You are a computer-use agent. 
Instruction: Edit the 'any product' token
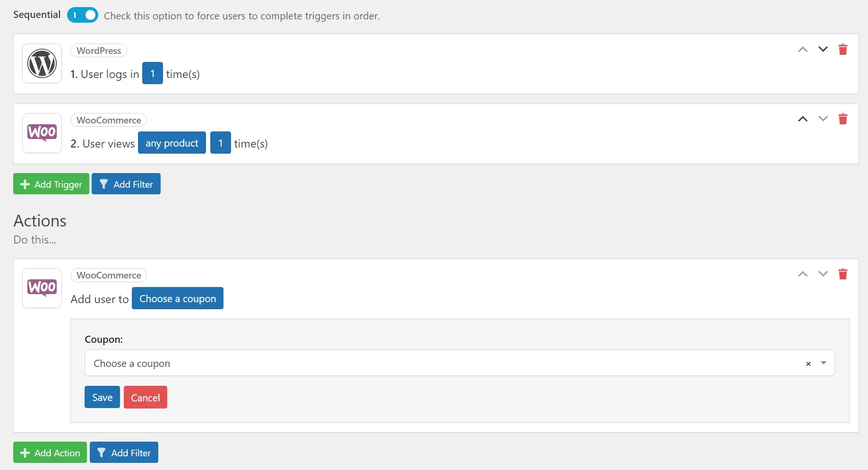[172, 143]
